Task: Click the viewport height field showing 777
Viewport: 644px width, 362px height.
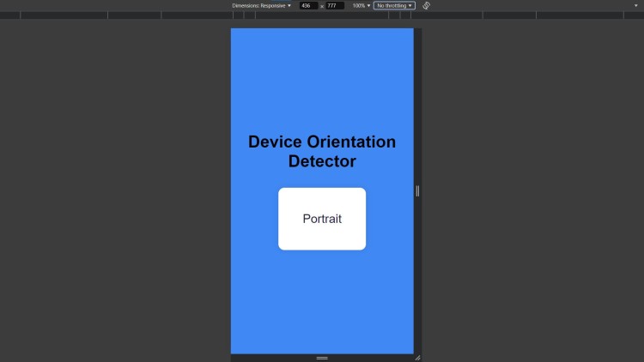Action: pos(333,5)
